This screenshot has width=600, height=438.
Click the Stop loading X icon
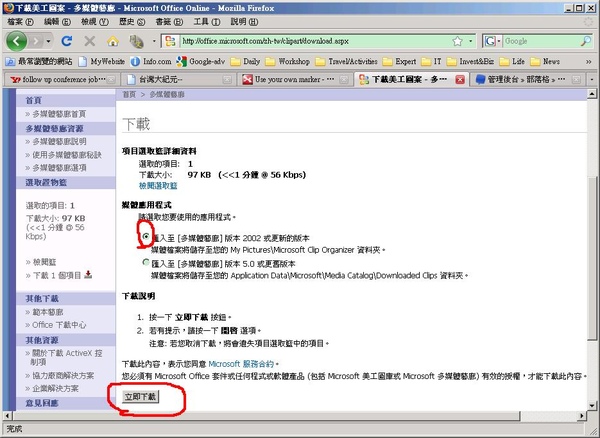click(90, 41)
